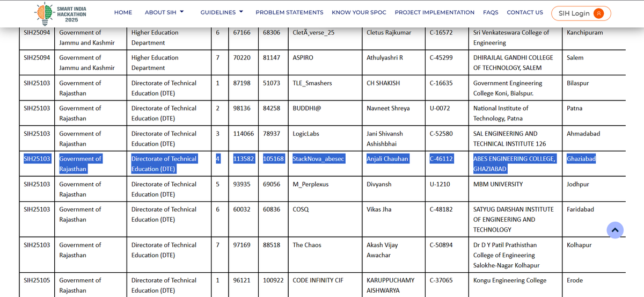
Task: Click institute code U-0072
Action: coord(440,108)
